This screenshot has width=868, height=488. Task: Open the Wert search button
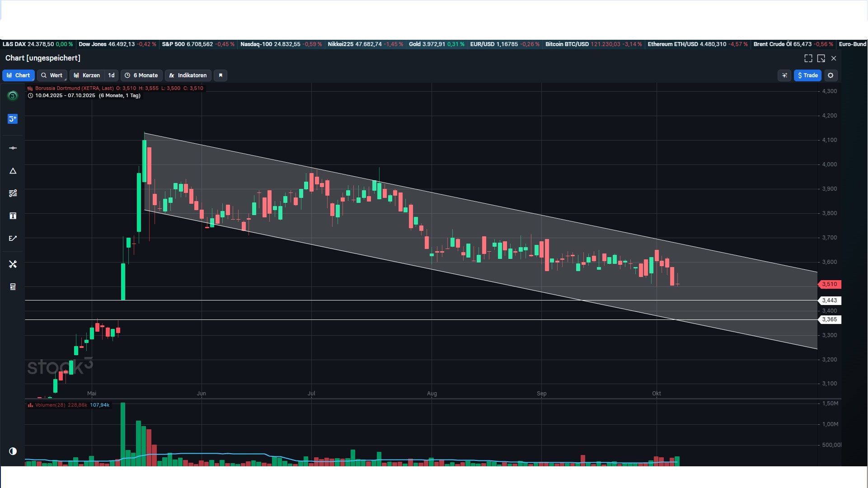(x=52, y=75)
